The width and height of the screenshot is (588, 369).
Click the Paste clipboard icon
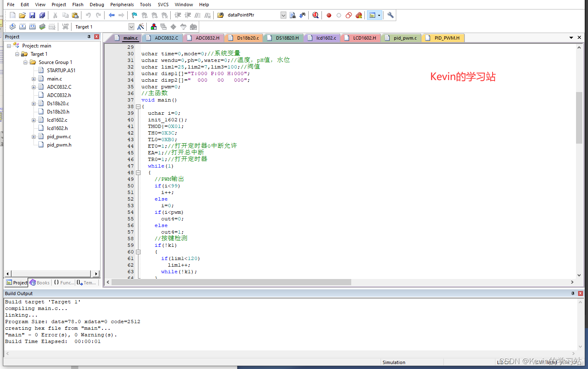pyautogui.click(x=75, y=15)
